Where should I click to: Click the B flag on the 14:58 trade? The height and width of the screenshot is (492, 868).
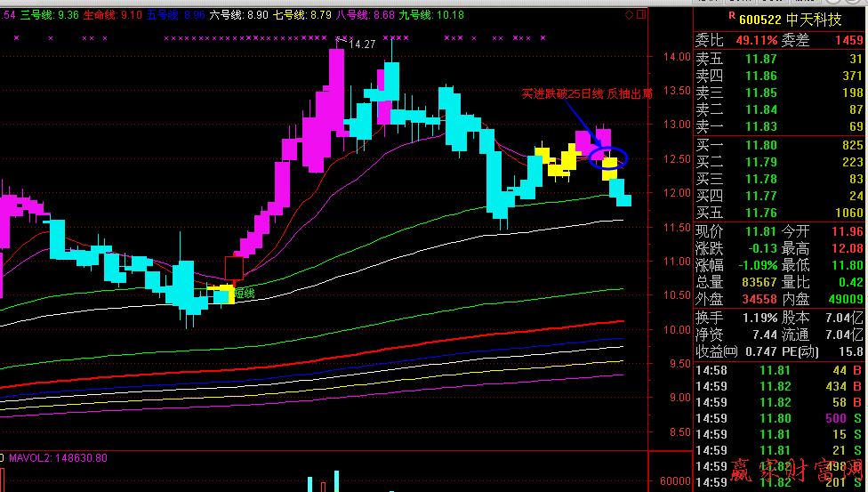857,370
